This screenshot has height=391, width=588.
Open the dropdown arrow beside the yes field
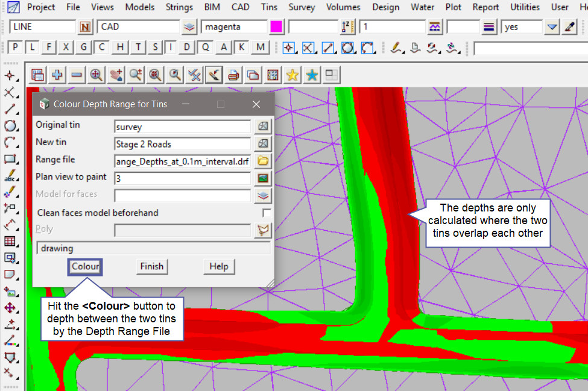tap(552, 27)
